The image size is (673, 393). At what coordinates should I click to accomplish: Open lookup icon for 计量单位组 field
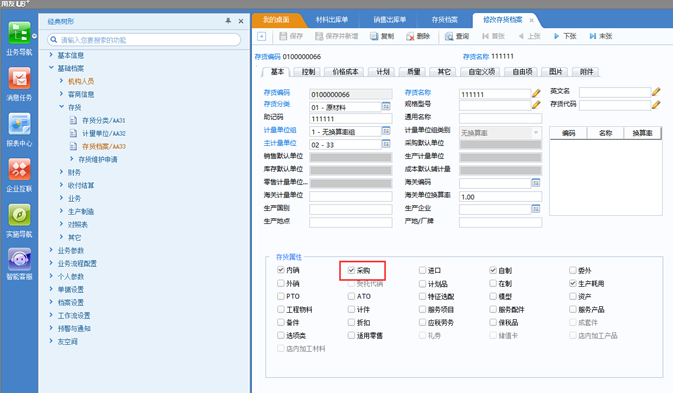(x=386, y=130)
